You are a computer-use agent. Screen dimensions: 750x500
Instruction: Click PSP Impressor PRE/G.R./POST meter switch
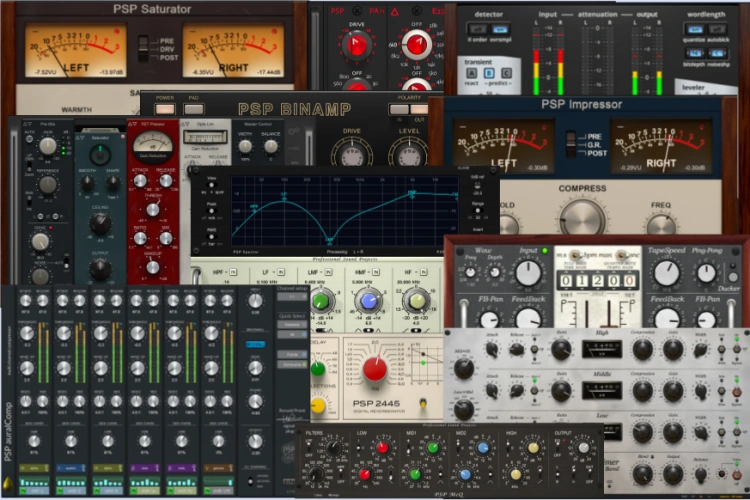click(x=571, y=144)
